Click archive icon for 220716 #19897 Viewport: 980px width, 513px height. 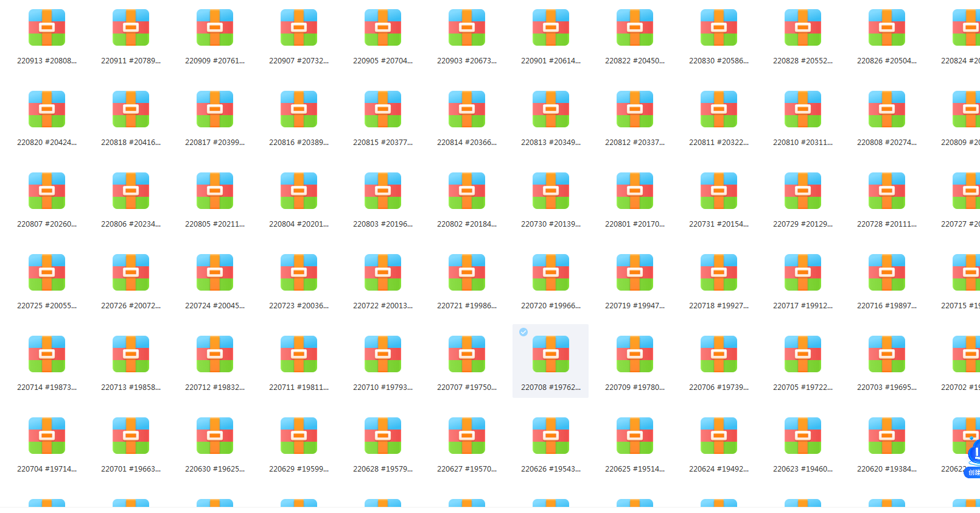pos(887,273)
